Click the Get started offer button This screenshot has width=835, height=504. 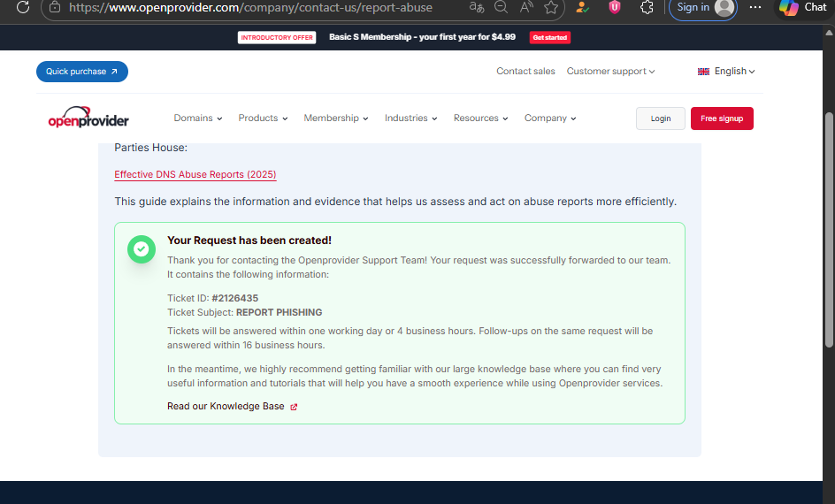[550, 37]
